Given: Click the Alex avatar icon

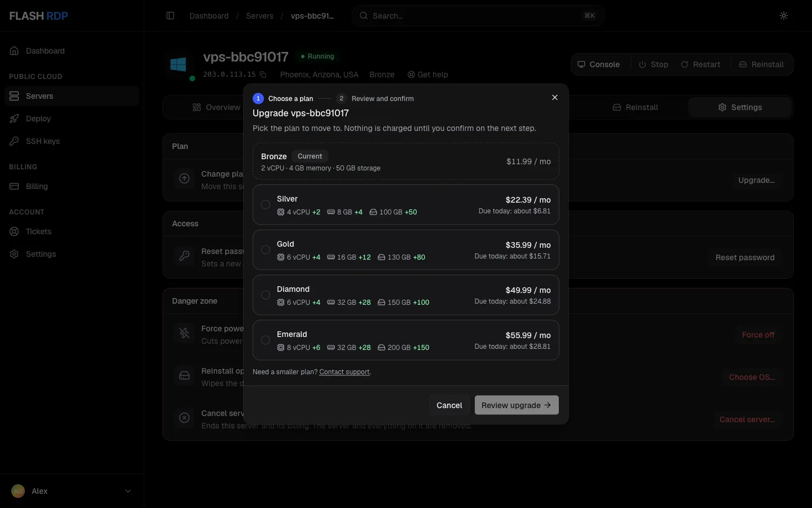Looking at the screenshot, I should (18, 491).
